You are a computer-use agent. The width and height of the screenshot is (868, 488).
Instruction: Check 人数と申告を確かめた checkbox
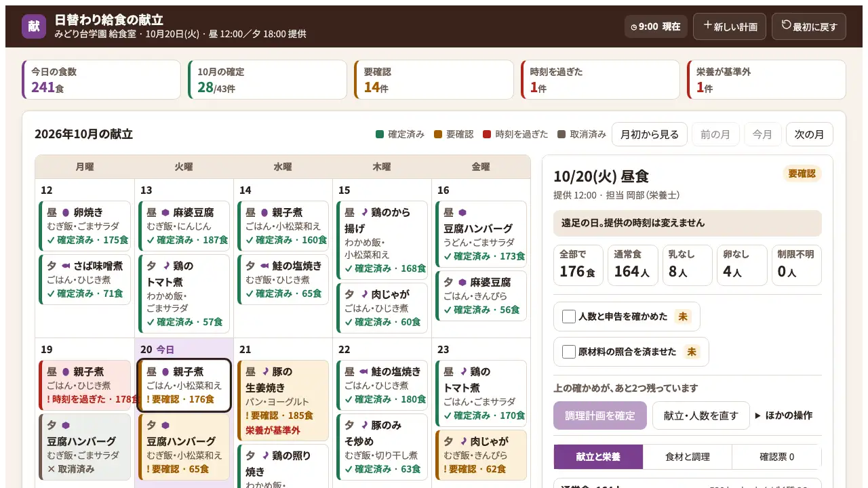(x=569, y=317)
